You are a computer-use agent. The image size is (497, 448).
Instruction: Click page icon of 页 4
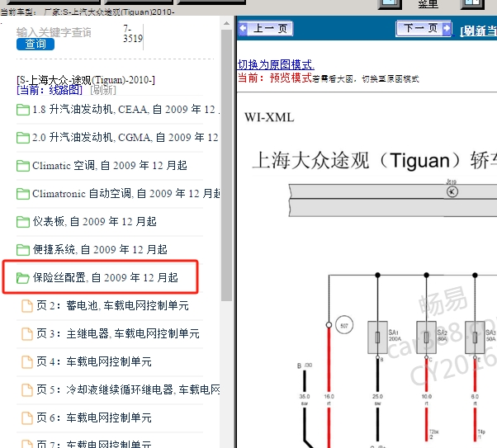coord(27,362)
